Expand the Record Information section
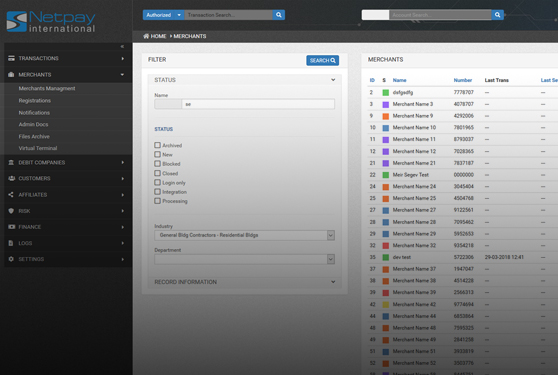The width and height of the screenshot is (558, 375). click(x=244, y=282)
